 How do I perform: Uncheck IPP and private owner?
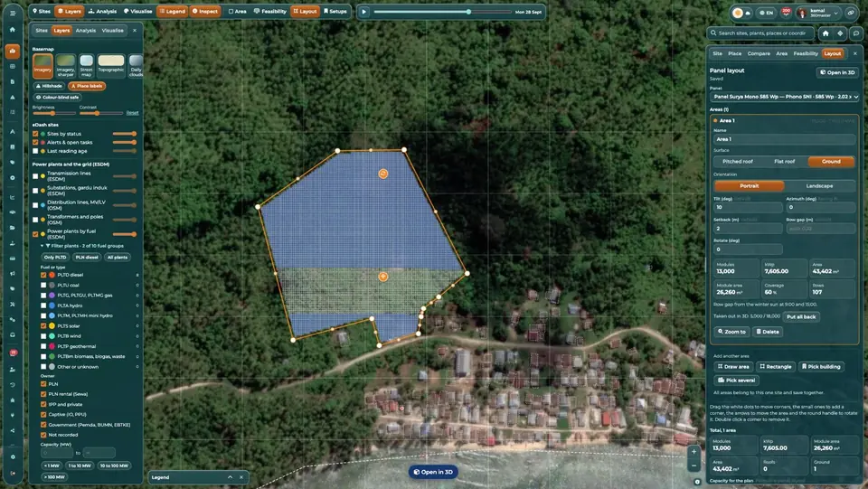click(43, 404)
